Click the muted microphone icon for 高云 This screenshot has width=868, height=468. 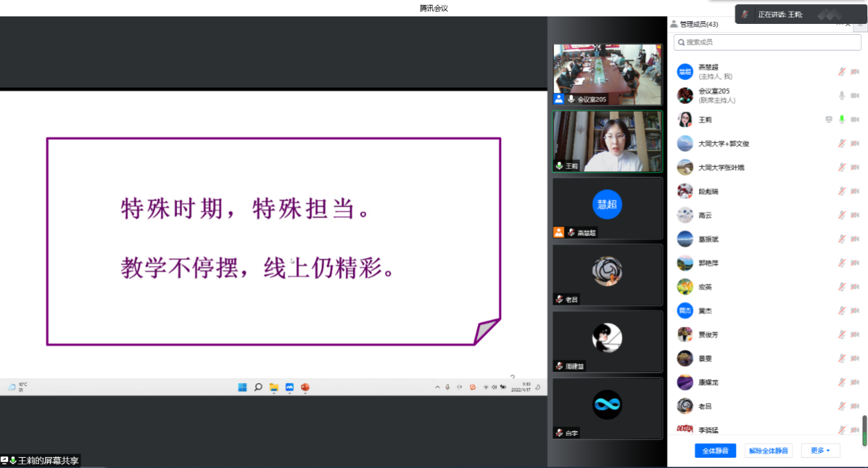842,216
